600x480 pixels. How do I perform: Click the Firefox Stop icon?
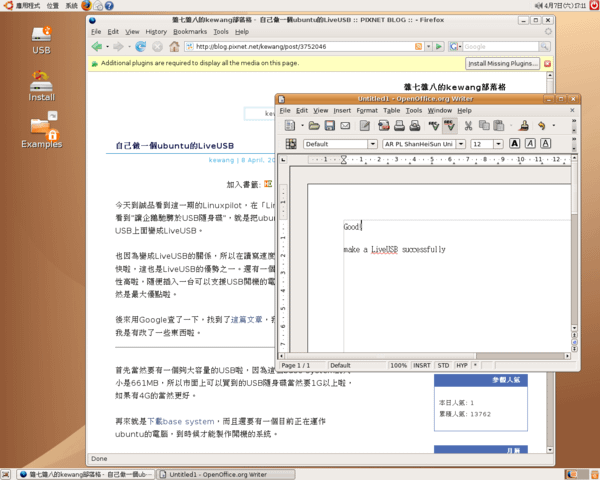[157, 47]
